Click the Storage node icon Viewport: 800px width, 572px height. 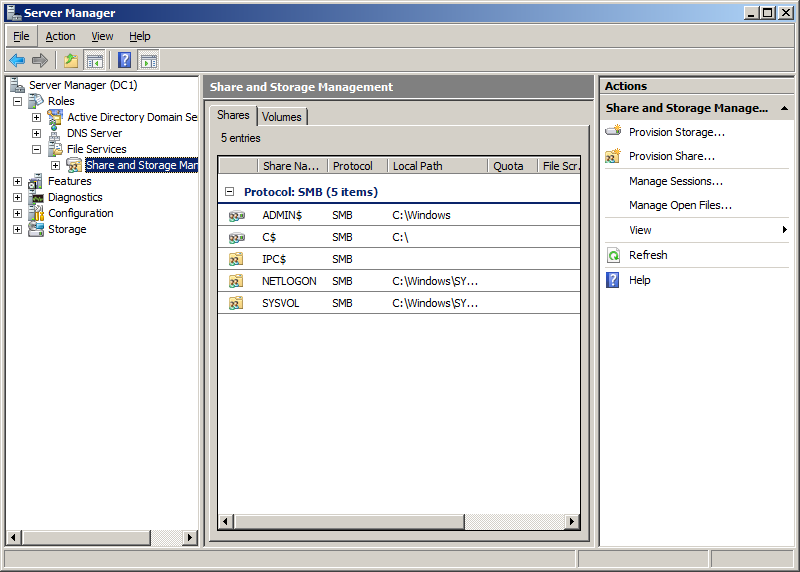click(x=36, y=229)
